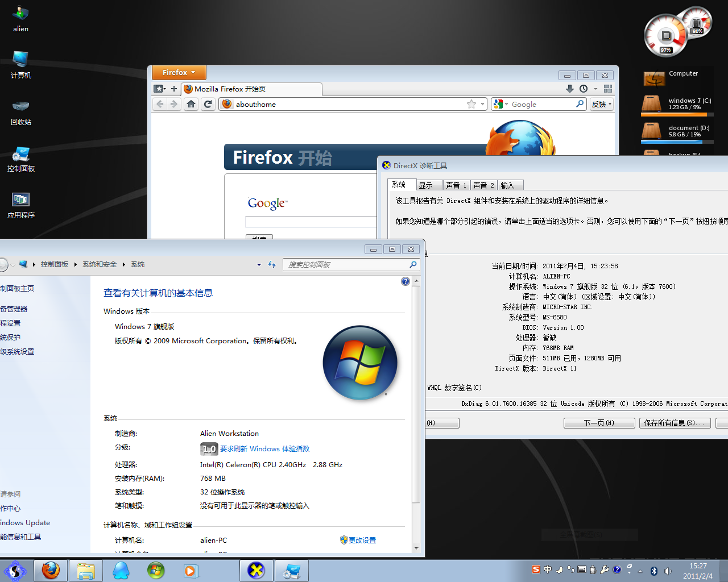Expand the 控制面板 breadcrumb arrow
Screen dimensions: 728x582
(76, 264)
